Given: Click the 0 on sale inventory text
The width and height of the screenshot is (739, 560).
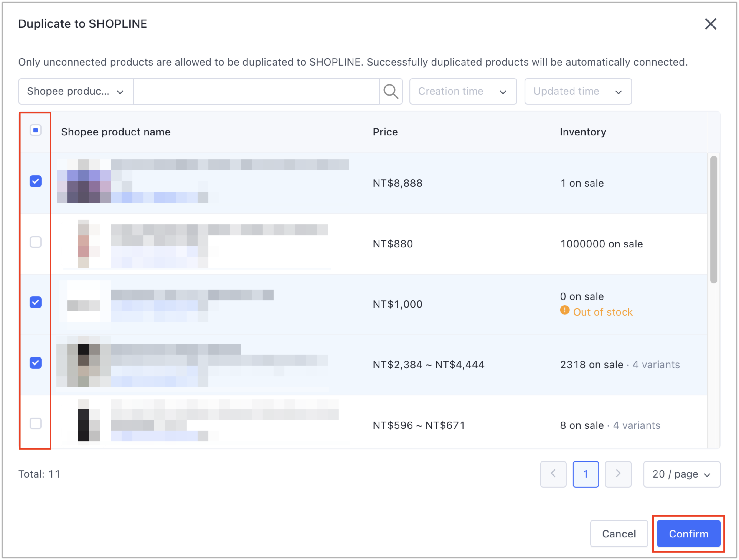Looking at the screenshot, I should [x=582, y=296].
